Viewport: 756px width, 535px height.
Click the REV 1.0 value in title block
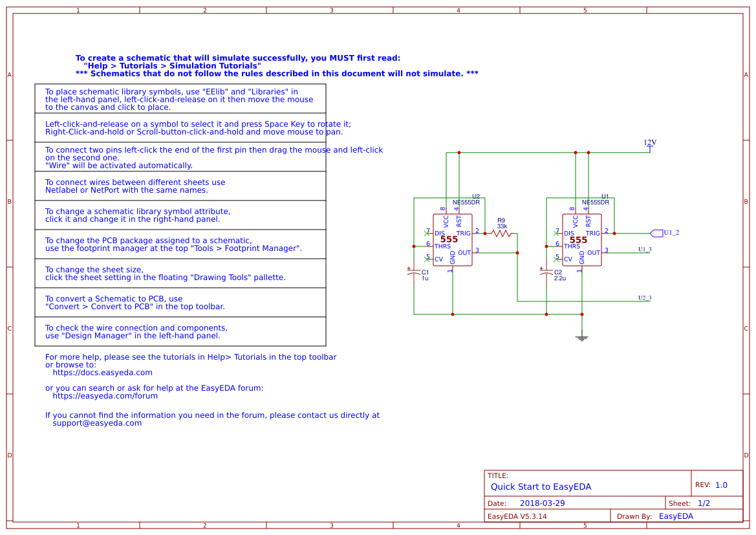(721, 485)
